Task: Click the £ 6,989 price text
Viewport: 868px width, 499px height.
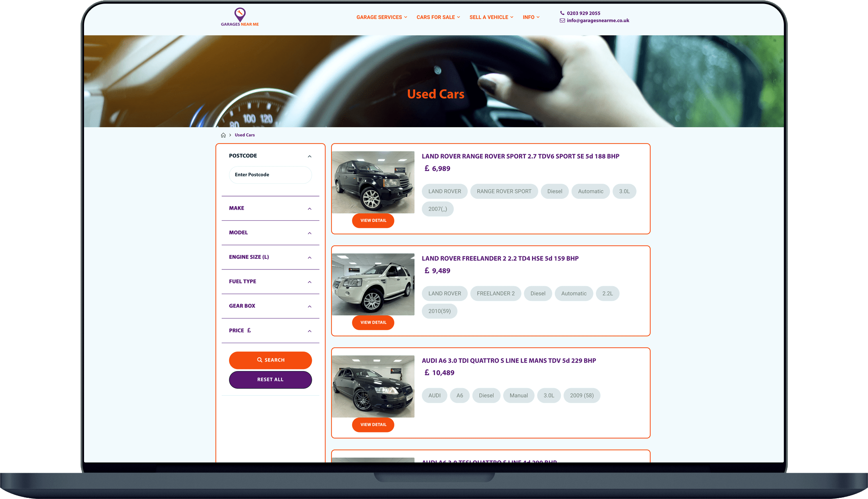Action: point(437,169)
